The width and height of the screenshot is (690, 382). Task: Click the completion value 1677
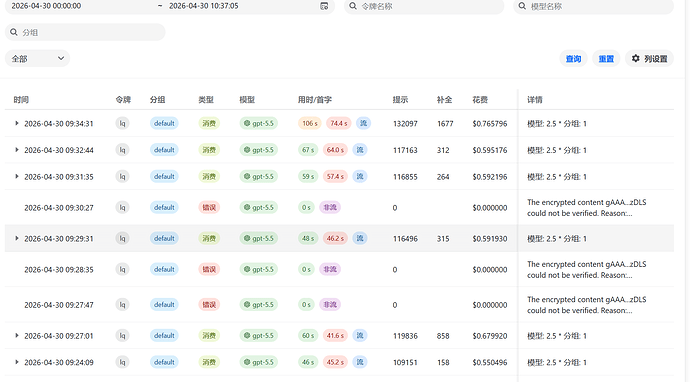coord(445,124)
